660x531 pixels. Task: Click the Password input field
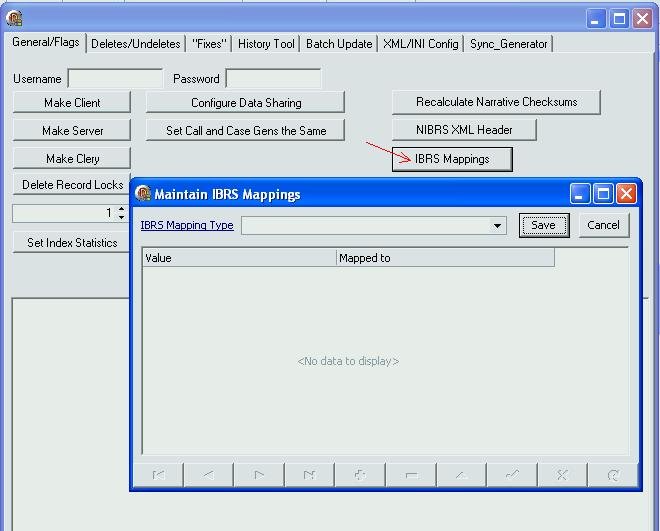click(x=273, y=78)
